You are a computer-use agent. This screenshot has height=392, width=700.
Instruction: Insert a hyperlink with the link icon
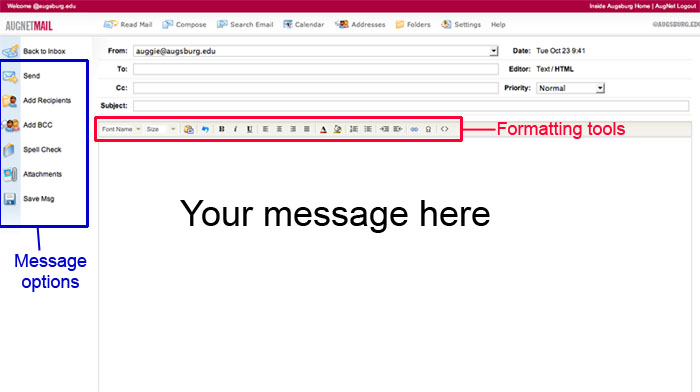tap(414, 129)
